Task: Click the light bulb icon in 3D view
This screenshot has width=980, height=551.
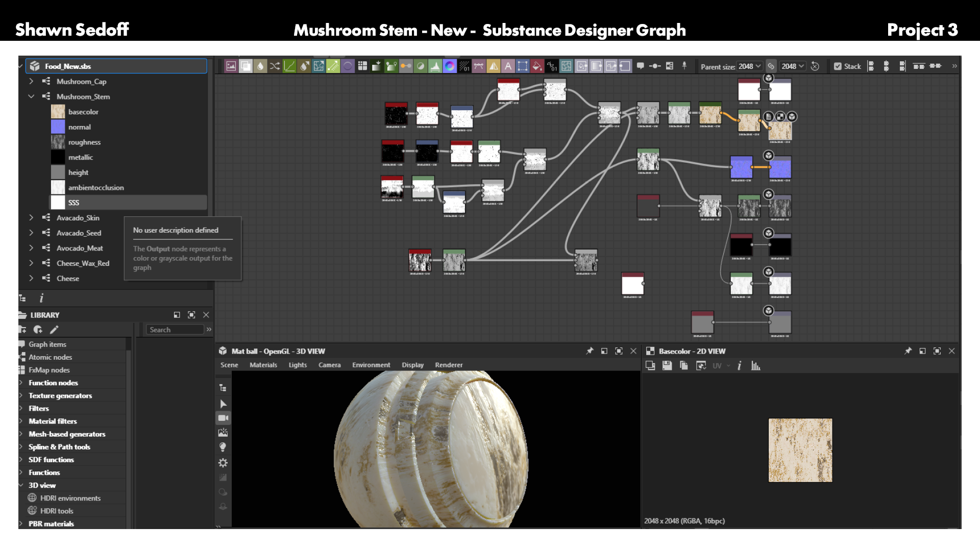Action: [223, 447]
